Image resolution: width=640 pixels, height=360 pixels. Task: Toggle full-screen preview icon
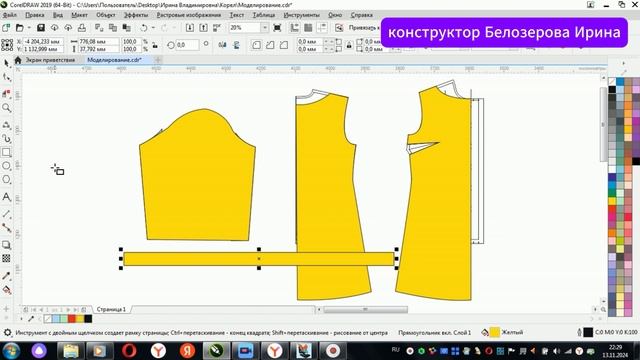277,28
